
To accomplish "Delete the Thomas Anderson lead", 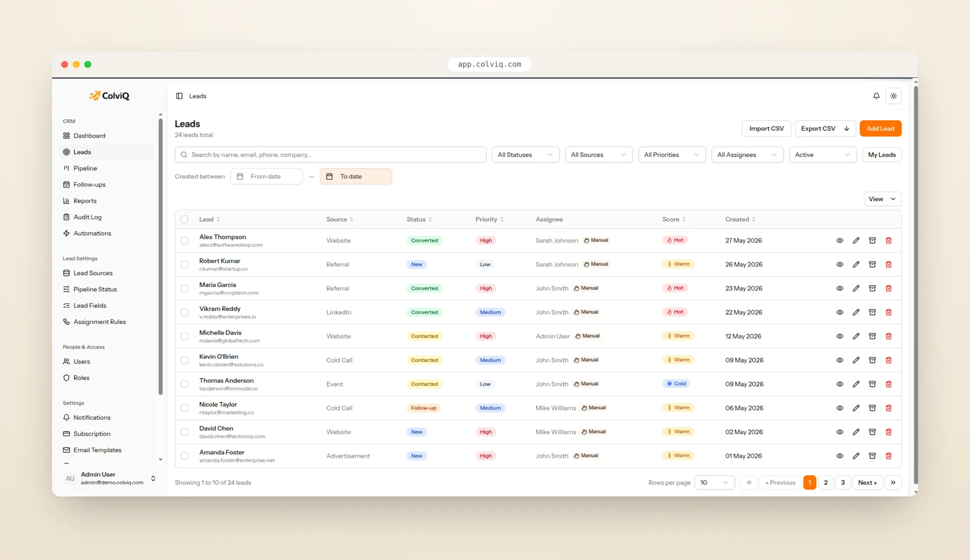I will (889, 384).
